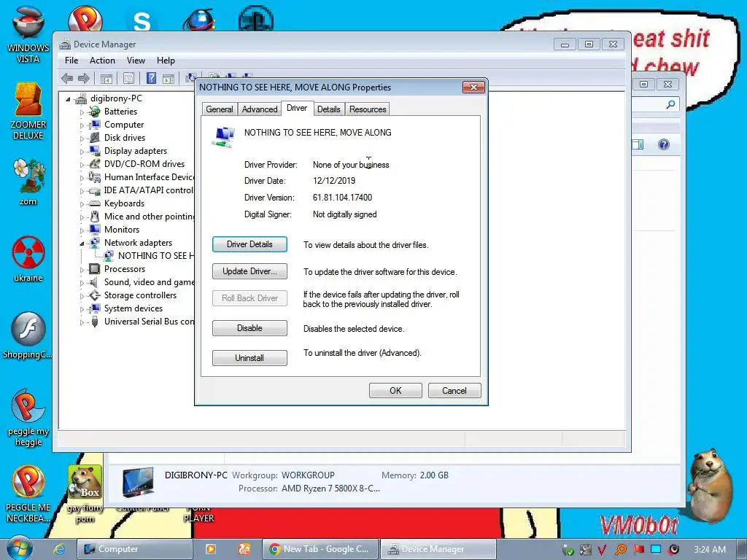Open the File menu
The image size is (747, 560).
(x=71, y=61)
